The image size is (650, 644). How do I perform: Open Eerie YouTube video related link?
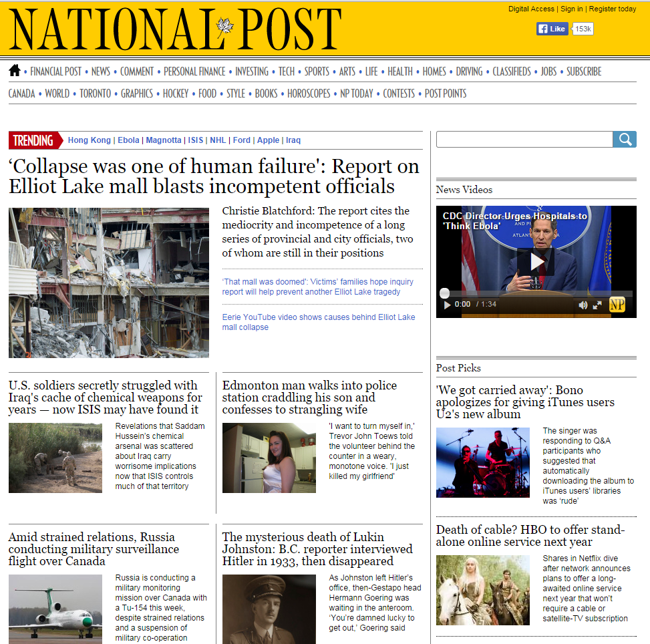pos(319,322)
